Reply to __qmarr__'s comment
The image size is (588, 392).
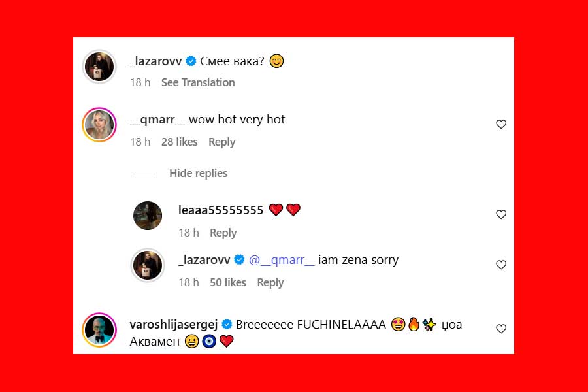(221, 142)
